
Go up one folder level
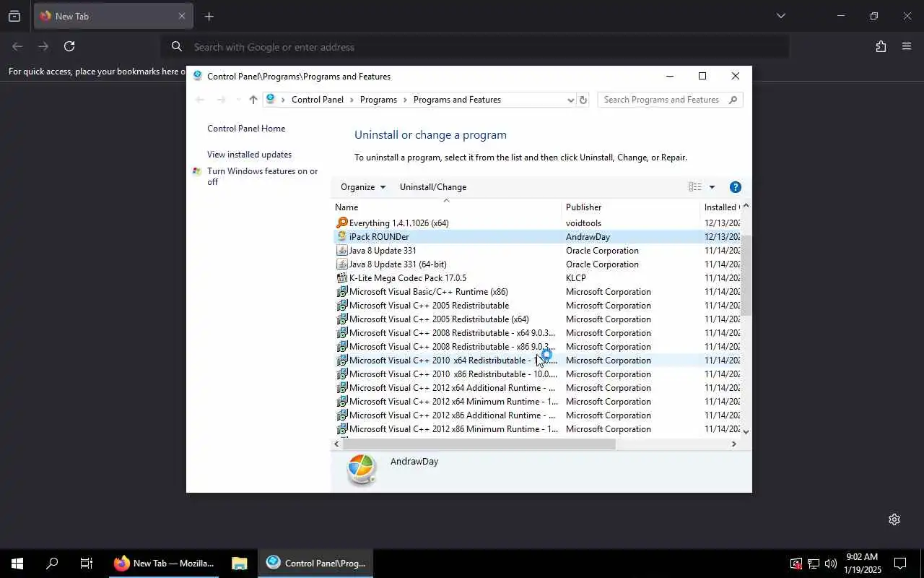[253, 100]
